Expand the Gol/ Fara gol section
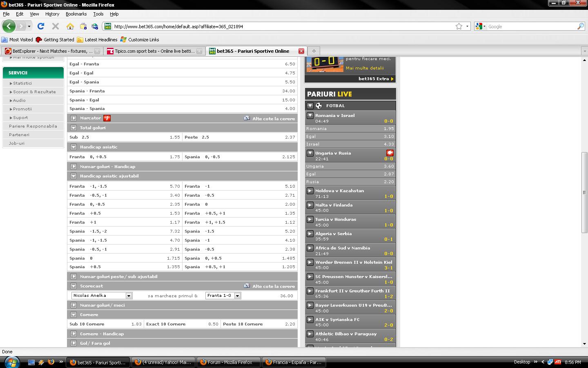 tap(73, 343)
